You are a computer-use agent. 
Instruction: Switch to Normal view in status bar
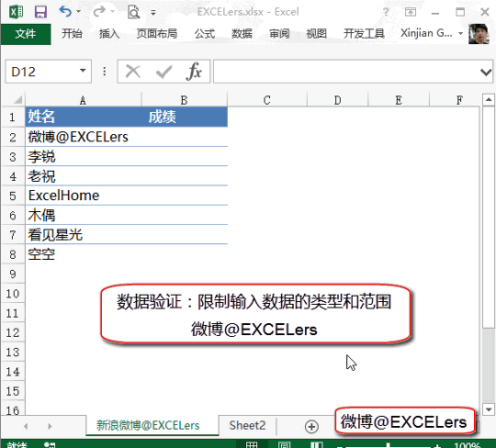click(x=252, y=445)
